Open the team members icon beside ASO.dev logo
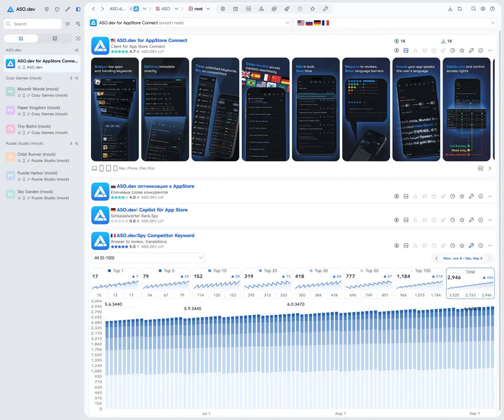The image size is (504, 420). (x=47, y=9)
